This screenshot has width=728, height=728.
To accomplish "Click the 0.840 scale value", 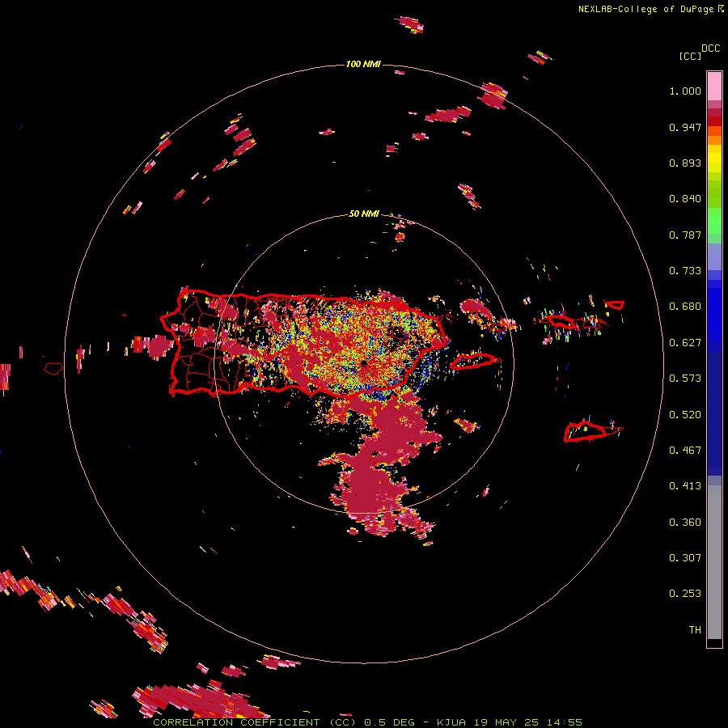I will click(685, 199).
